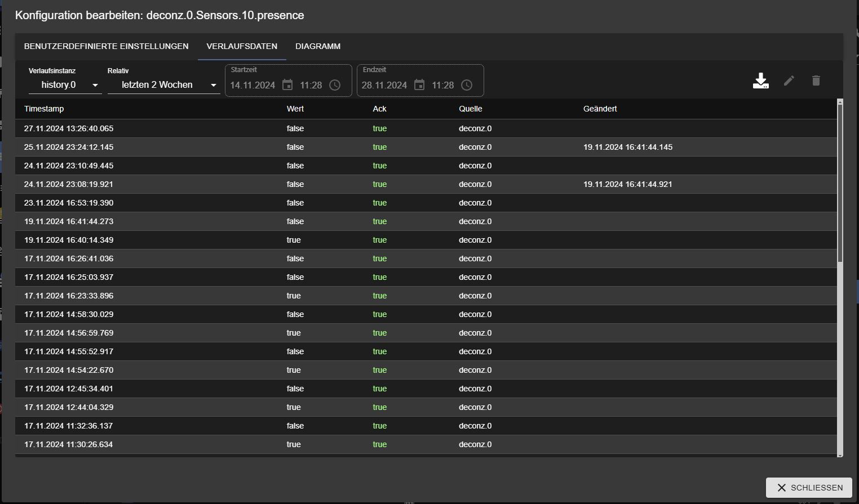Screen dimensions: 859x504
Task: Click Geändert value 19.11.2024 16:41:44.921
Action: (628, 184)
